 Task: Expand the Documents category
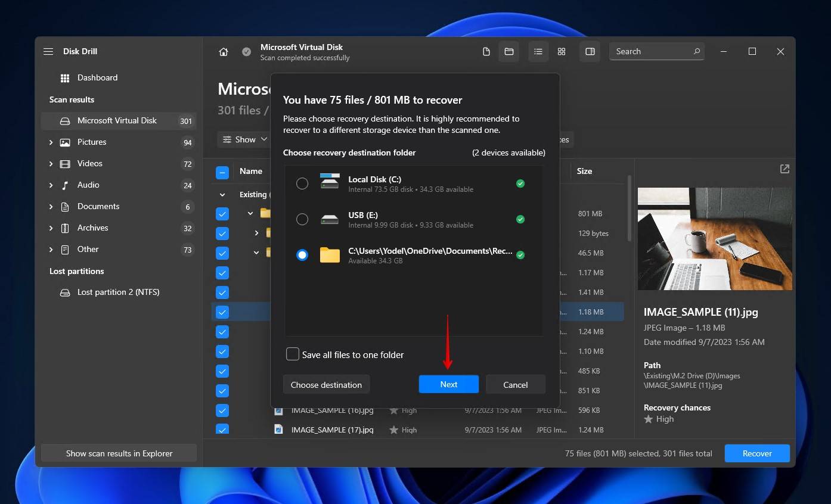click(x=51, y=207)
